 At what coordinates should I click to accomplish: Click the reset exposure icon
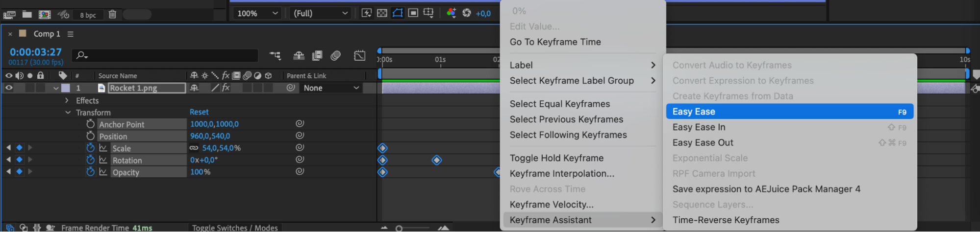point(467,13)
